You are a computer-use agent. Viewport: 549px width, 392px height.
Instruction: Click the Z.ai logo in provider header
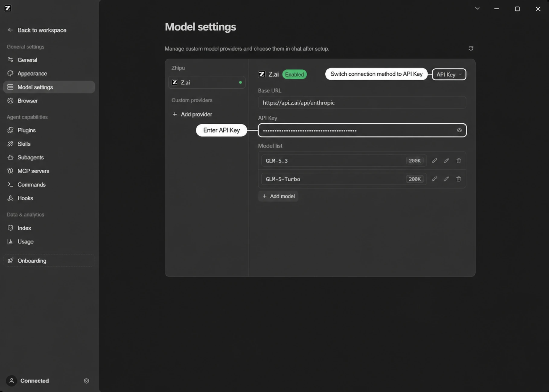pos(262,74)
